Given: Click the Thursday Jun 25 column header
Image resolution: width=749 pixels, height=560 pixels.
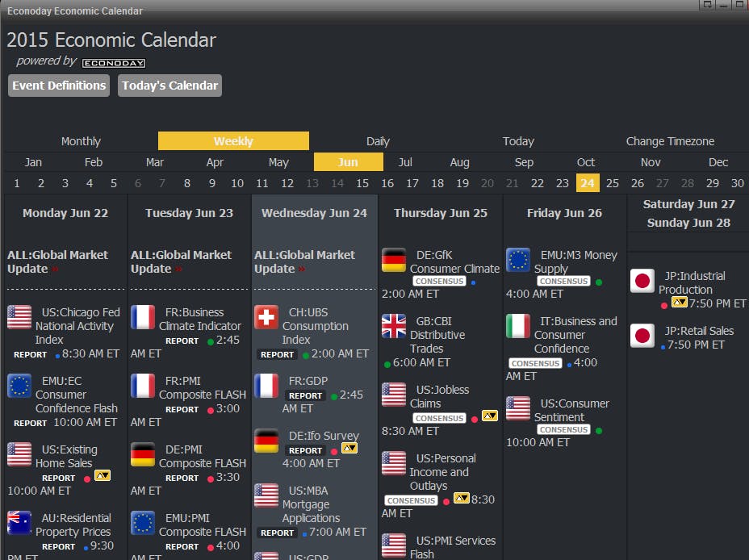Looking at the screenshot, I should (x=441, y=213).
